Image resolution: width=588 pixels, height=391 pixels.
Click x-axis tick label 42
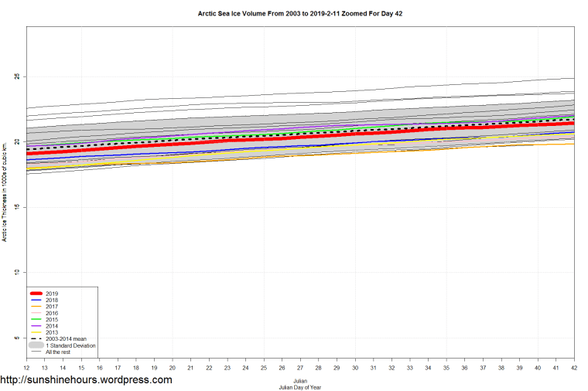574,369
